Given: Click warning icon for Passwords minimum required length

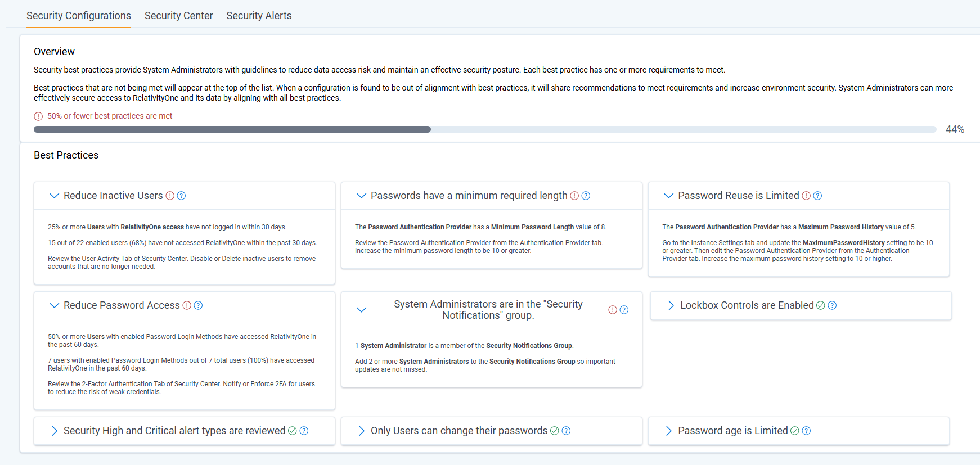Looking at the screenshot, I should coord(574,196).
